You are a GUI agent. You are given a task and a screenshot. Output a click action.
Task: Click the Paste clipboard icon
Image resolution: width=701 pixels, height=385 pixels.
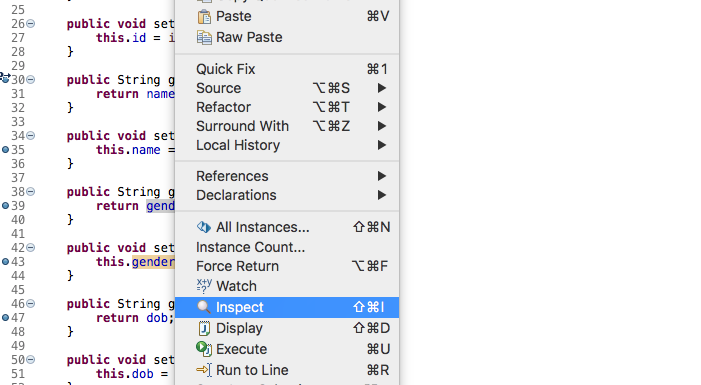(204, 17)
